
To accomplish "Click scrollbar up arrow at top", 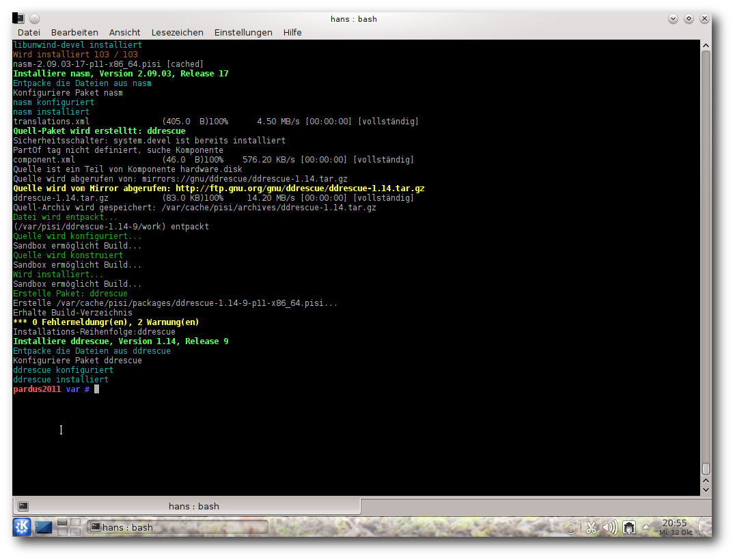I will point(706,46).
